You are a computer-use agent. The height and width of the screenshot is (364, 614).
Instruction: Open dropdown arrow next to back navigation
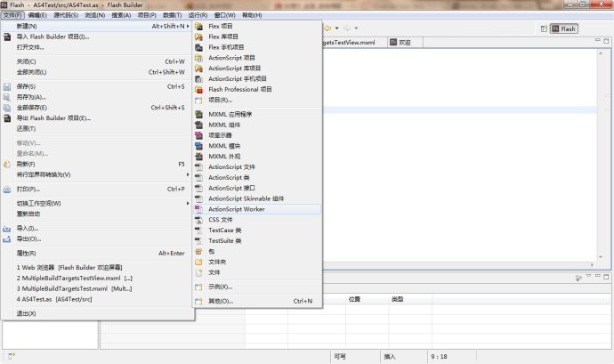coord(336,28)
